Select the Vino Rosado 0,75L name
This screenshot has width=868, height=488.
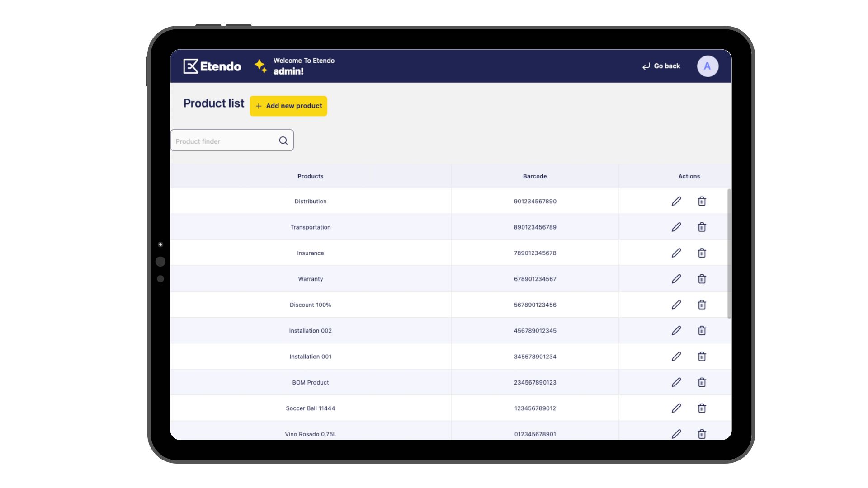[x=311, y=434]
